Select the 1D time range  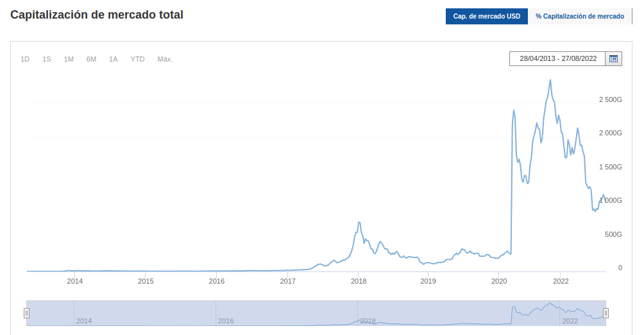tap(25, 59)
